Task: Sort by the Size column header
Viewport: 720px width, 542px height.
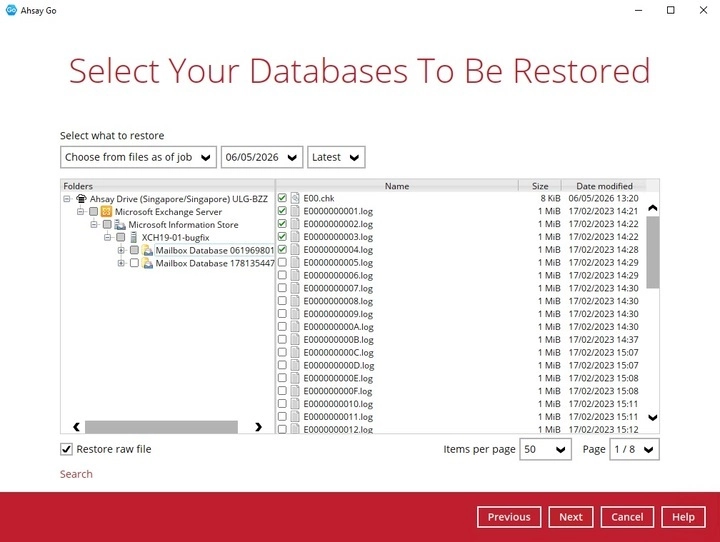Action: [540, 186]
